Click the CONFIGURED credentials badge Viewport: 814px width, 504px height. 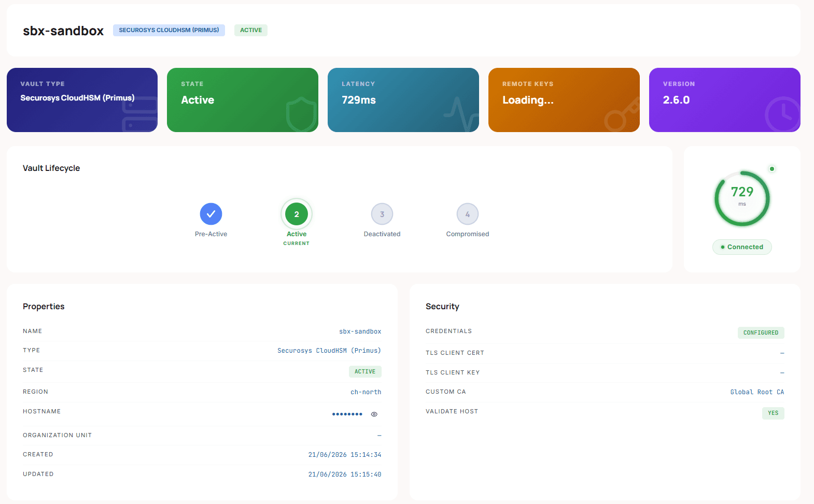pyautogui.click(x=761, y=333)
